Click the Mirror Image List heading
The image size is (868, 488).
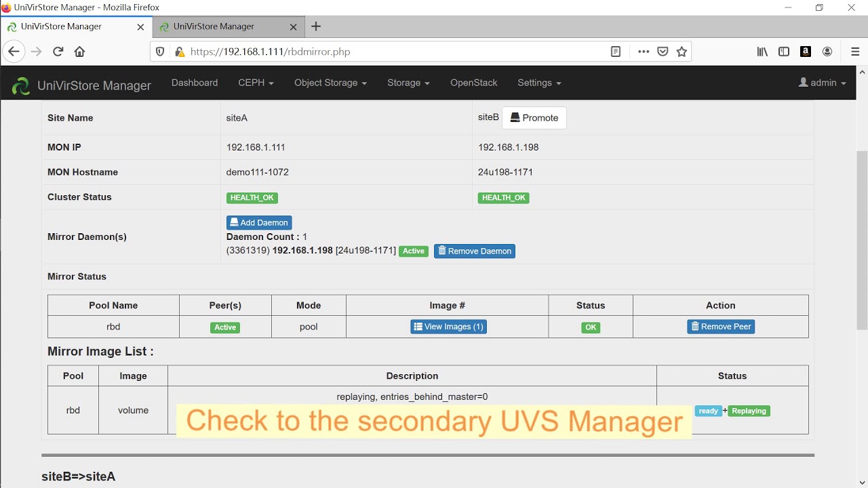point(100,351)
